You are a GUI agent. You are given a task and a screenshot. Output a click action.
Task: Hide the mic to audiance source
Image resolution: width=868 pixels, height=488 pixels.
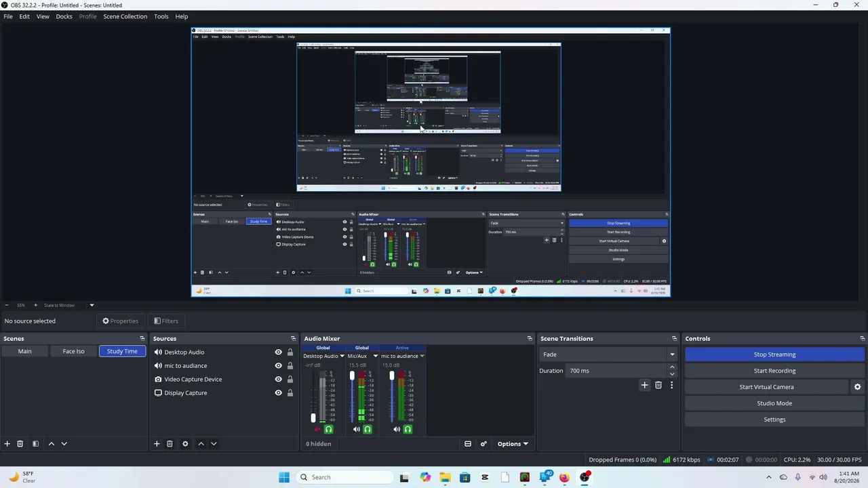278,366
